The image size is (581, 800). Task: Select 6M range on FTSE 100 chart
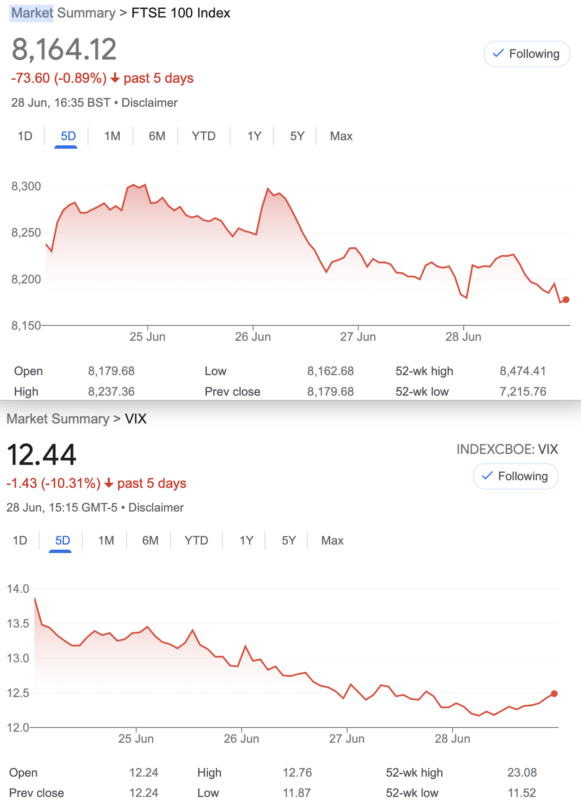coord(157,136)
